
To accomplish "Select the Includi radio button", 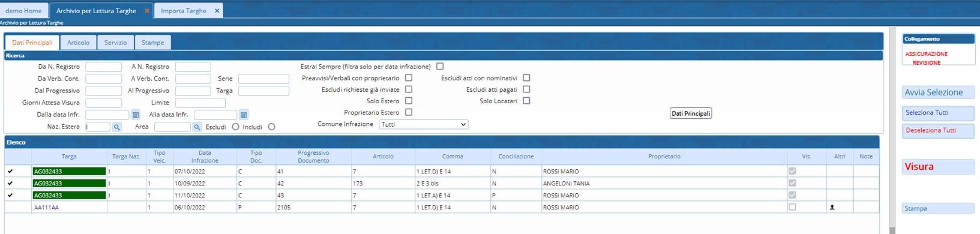I will 272,127.
